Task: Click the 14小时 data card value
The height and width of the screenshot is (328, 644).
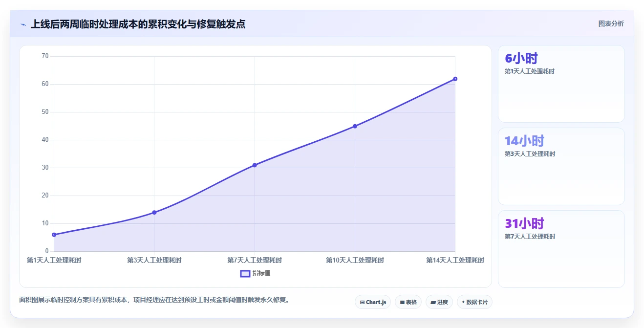Action: 524,141
